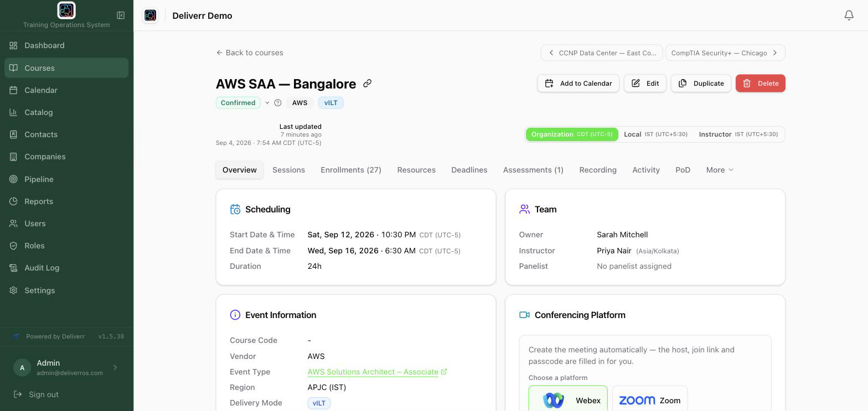Image resolution: width=868 pixels, height=411 pixels.
Task: Open the Assessments (1) tab
Action: click(533, 170)
